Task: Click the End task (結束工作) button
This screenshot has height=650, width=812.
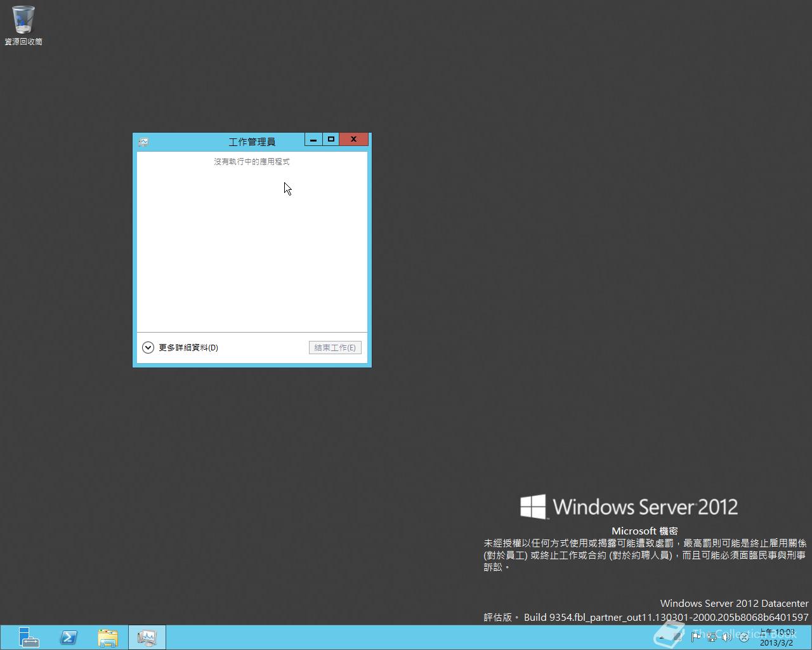Action: [335, 347]
